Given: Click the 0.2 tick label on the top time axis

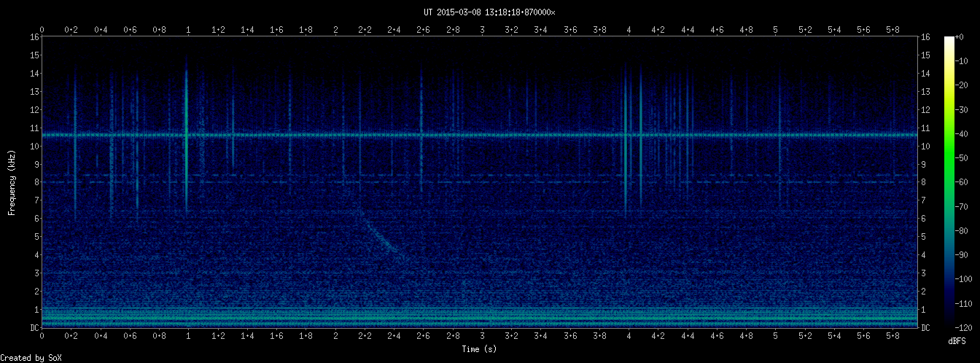Looking at the screenshot, I should [x=71, y=30].
